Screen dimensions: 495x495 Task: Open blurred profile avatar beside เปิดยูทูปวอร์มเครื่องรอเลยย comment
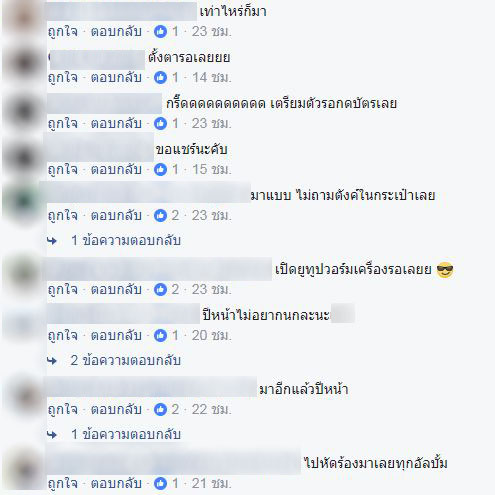tap(23, 273)
